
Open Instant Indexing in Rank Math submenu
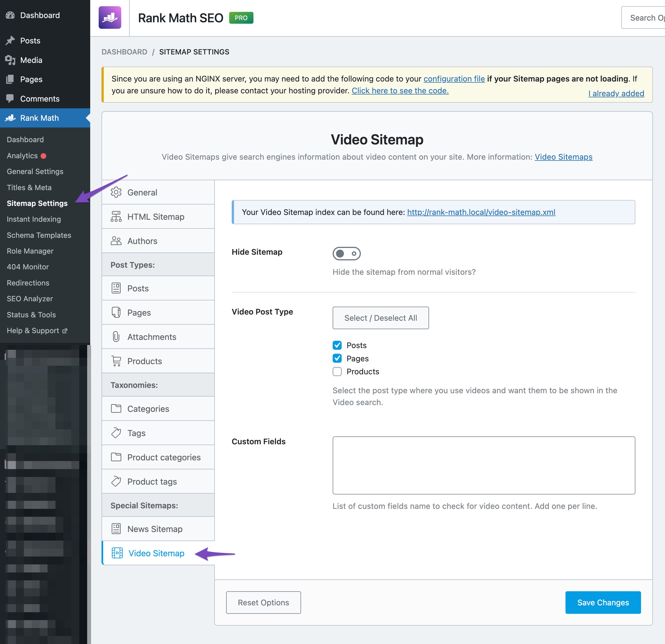coord(34,219)
